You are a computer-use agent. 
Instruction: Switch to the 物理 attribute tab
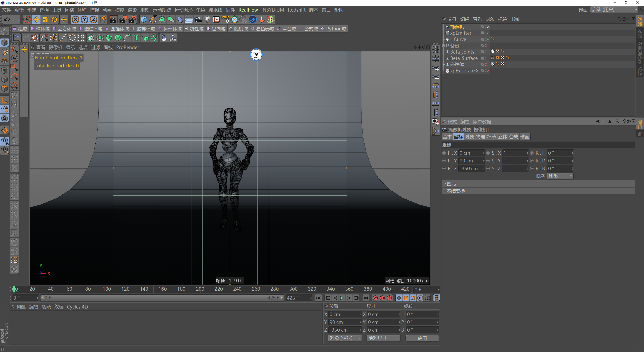point(480,137)
